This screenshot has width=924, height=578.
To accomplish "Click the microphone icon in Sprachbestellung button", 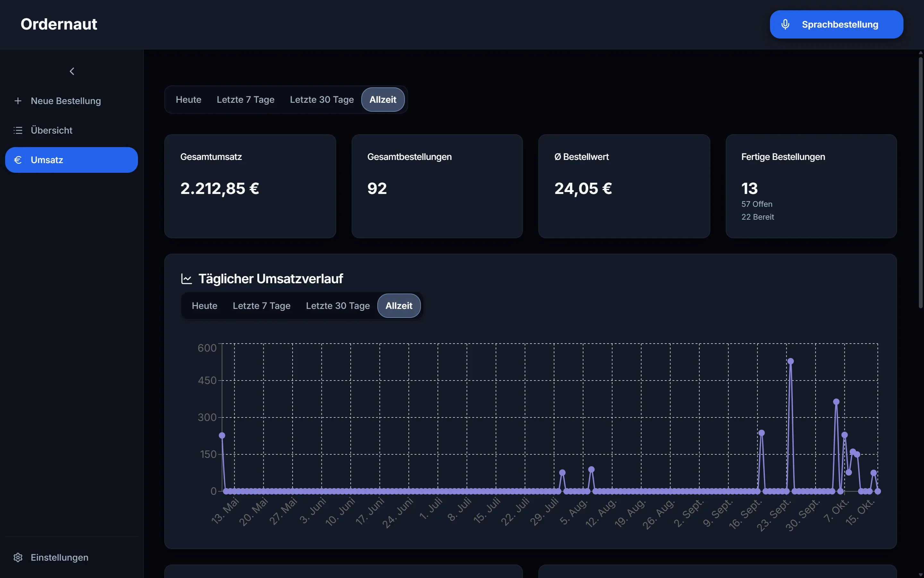I will [x=785, y=24].
